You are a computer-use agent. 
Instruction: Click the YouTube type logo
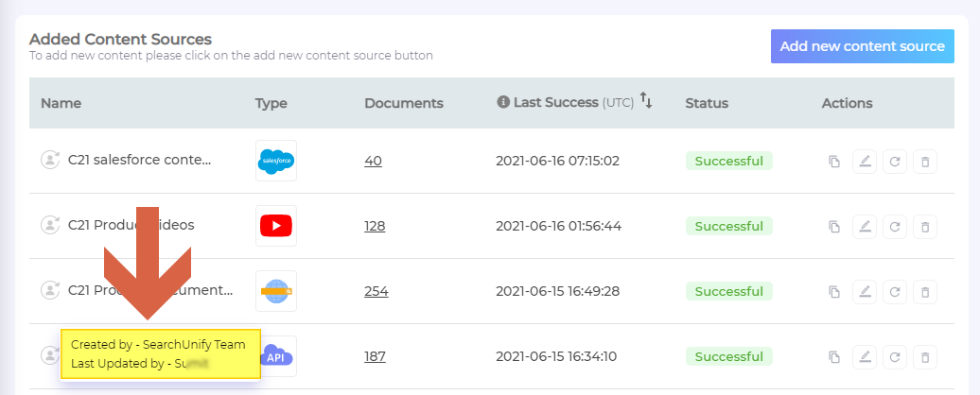click(x=275, y=226)
